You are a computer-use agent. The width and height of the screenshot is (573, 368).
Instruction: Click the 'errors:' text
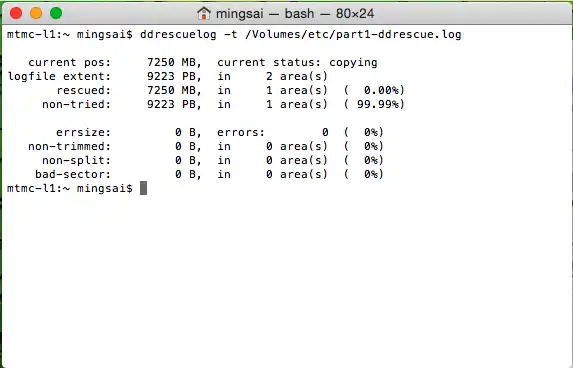(241, 132)
